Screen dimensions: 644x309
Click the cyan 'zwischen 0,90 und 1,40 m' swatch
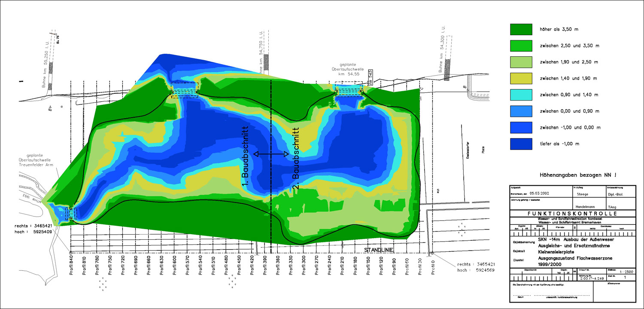tap(521, 95)
